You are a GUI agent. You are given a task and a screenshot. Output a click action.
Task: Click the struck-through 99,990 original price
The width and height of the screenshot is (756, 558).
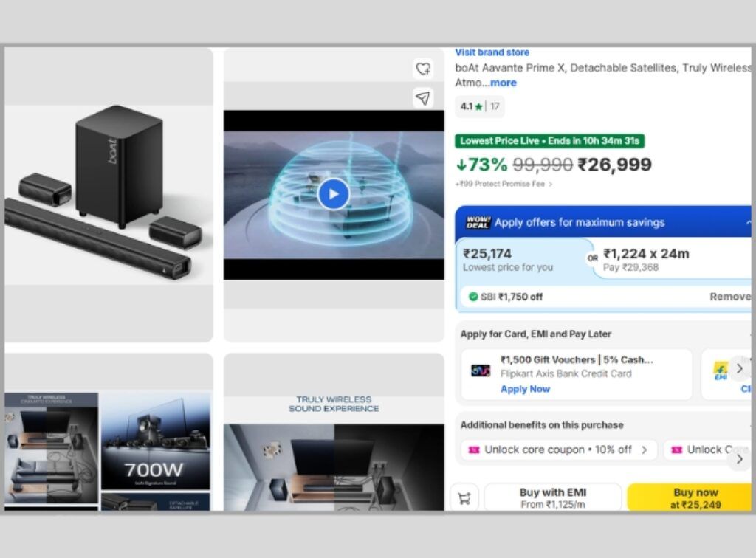pyautogui.click(x=543, y=165)
